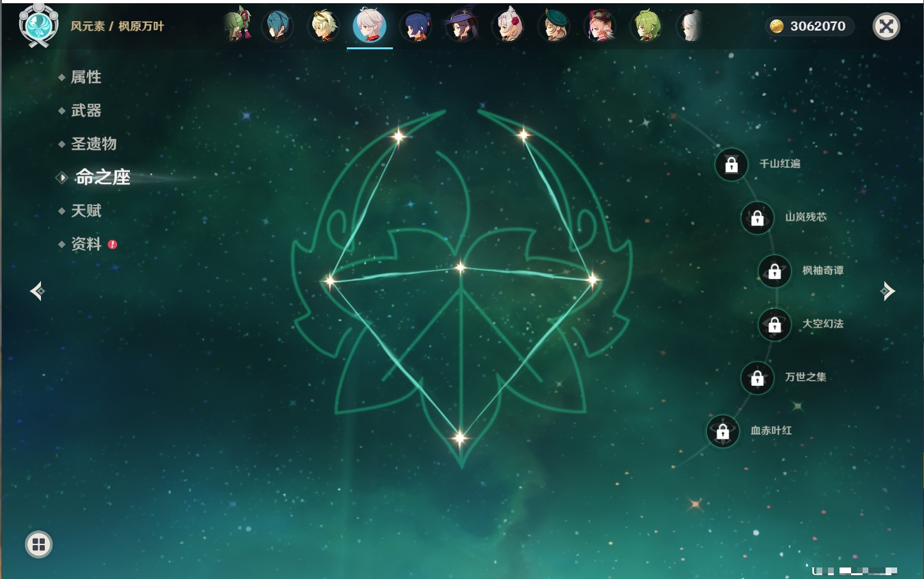Click the 大空幻法 constellation label
Viewport: 924px width, 579px height.
pos(823,324)
